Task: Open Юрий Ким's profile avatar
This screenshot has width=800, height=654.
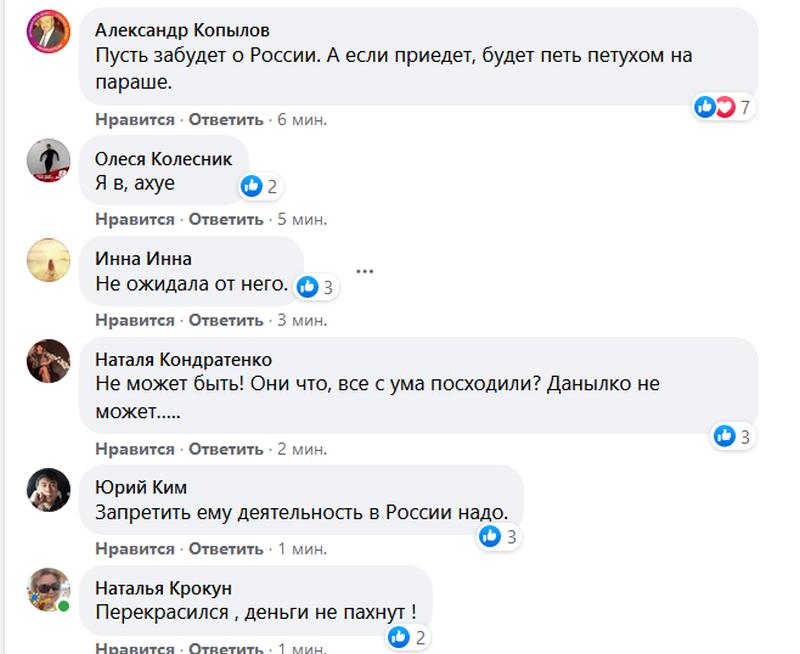Action: [x=47, y=490]
